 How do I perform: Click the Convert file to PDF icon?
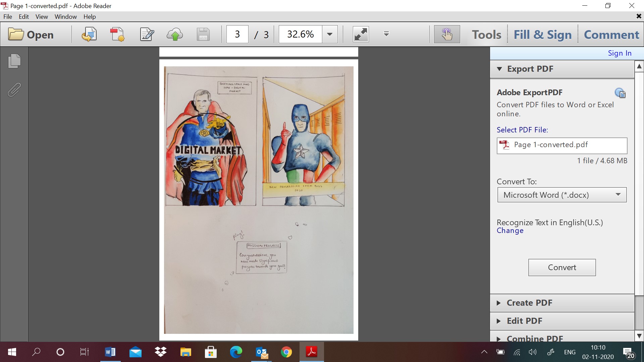[x=117, y=35]
